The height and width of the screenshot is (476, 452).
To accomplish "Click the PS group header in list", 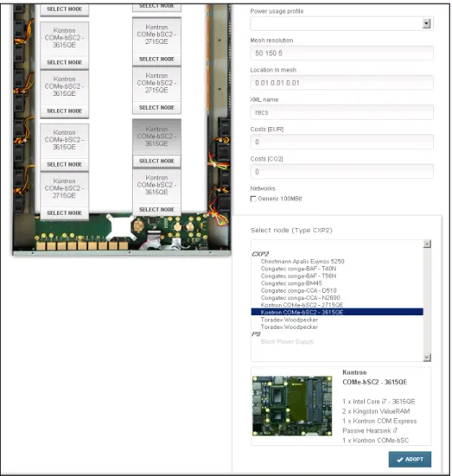I will (x=256, y=334).
